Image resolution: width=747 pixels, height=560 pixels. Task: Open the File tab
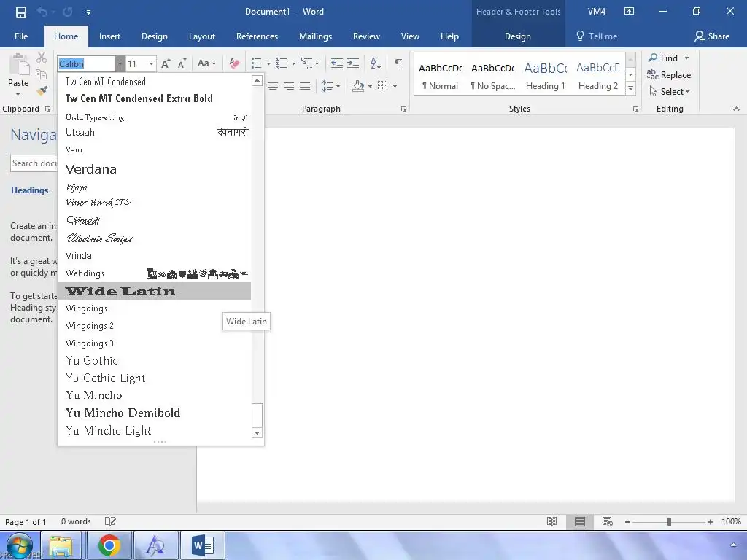[x=21, y=36]
